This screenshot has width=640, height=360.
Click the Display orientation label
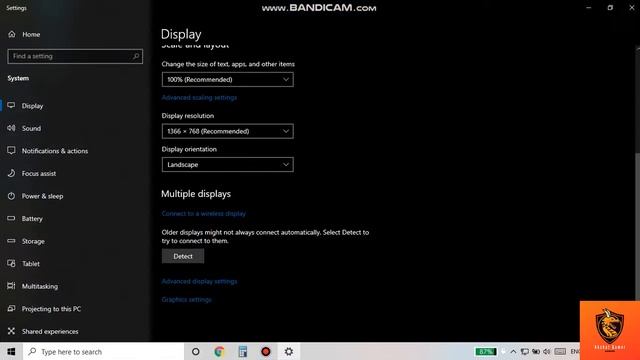coord(189,149)
